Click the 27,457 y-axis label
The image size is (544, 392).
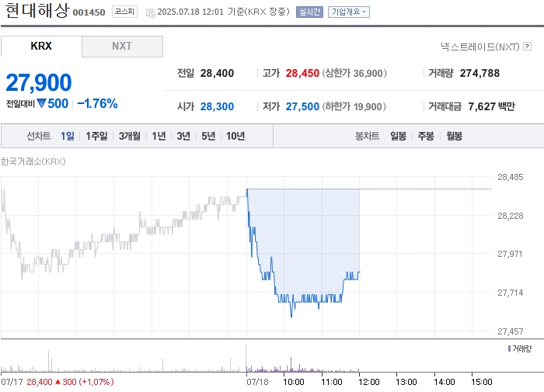511,331
